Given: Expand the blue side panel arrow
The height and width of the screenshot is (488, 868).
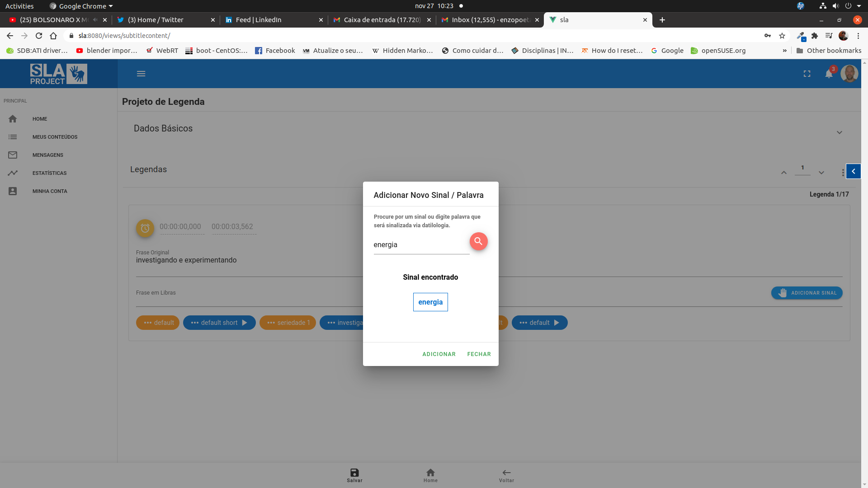Looking at the screenshot, I should (x=854, y=171).
